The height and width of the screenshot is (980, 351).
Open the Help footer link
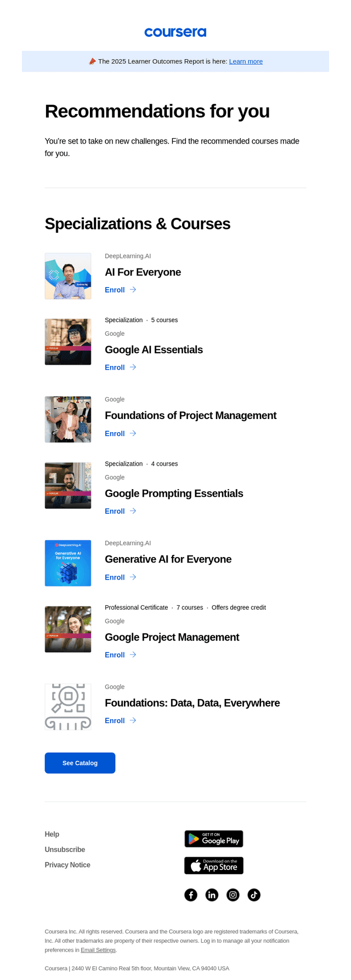pyautogui.click(x=52, y=834)
